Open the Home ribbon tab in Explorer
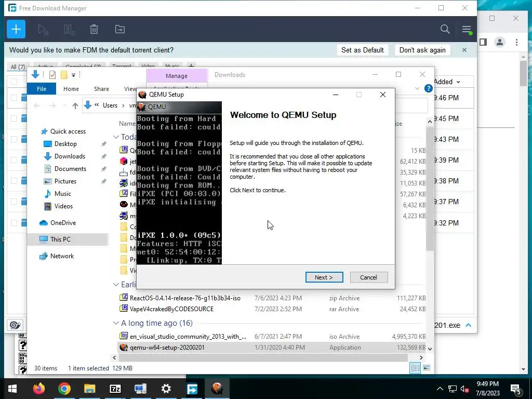Image resolution: width=532 pixels, height=399 pixels. pyautogui.click(x=71, y=89)
